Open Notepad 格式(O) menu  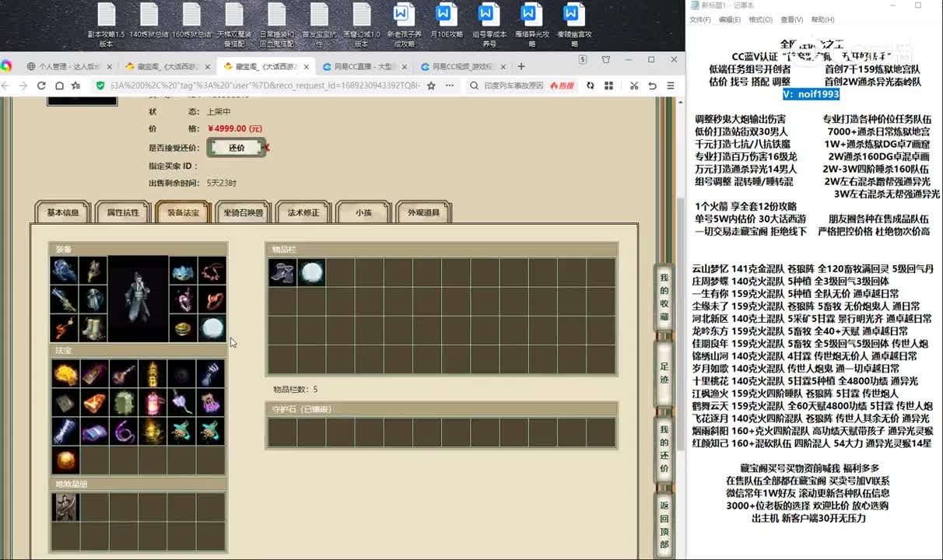(760, 19)
